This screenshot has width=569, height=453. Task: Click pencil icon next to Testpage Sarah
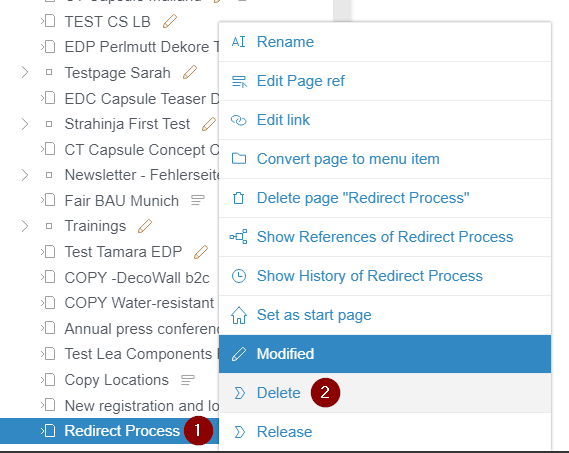pyautogui.click(x=190, y=72)
